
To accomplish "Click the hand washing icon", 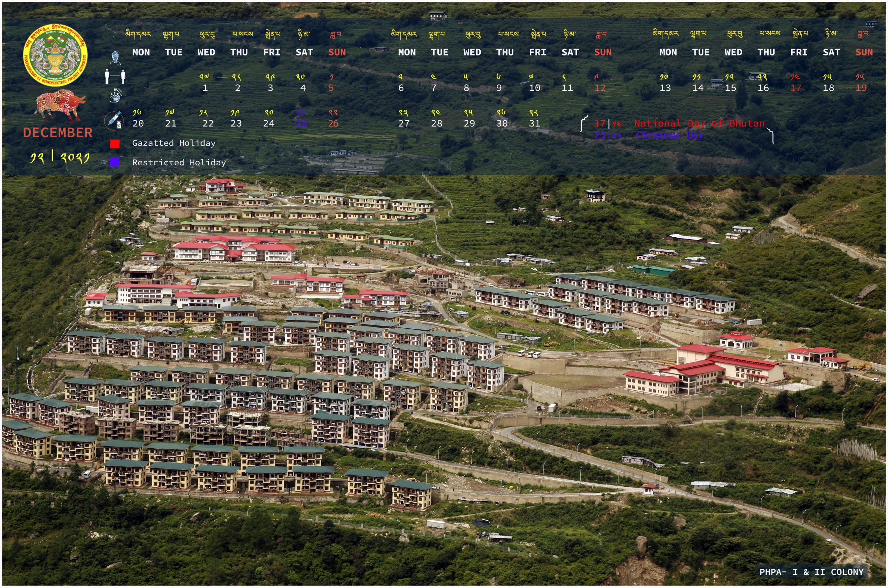I will tap(116, 95).
